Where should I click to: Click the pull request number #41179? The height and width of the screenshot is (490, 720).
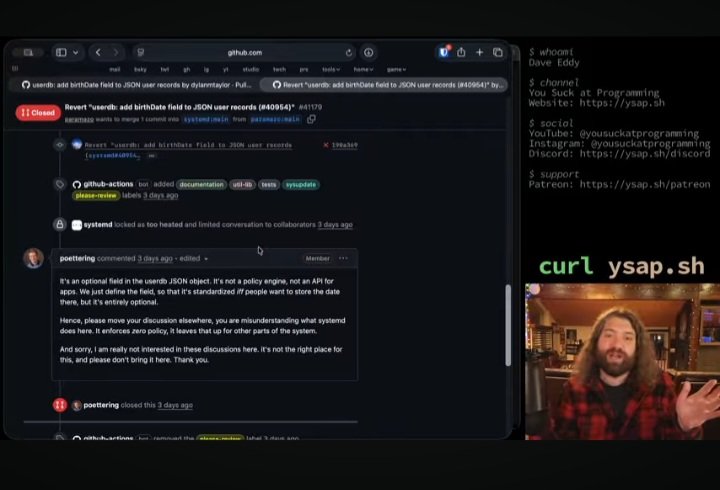pos(310,107)
